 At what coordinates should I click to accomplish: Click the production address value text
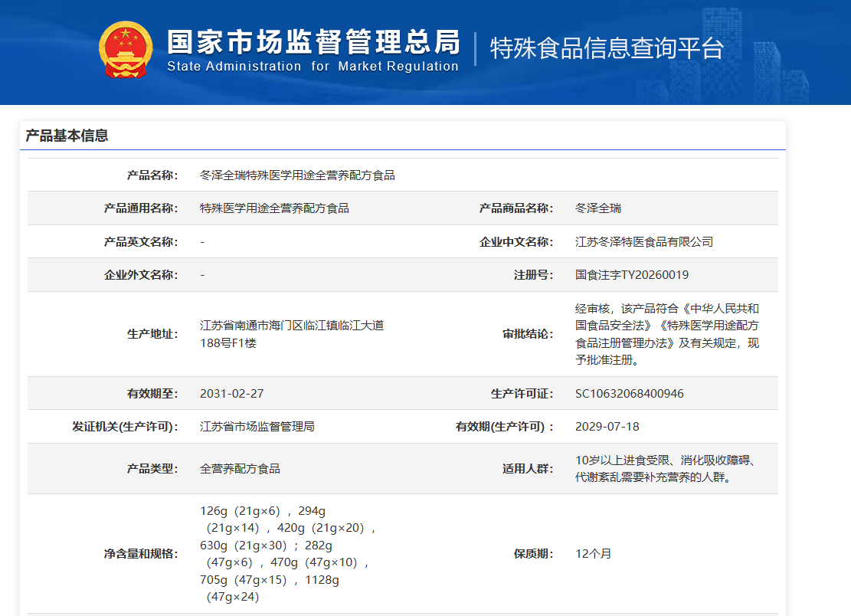pos(291,334)
